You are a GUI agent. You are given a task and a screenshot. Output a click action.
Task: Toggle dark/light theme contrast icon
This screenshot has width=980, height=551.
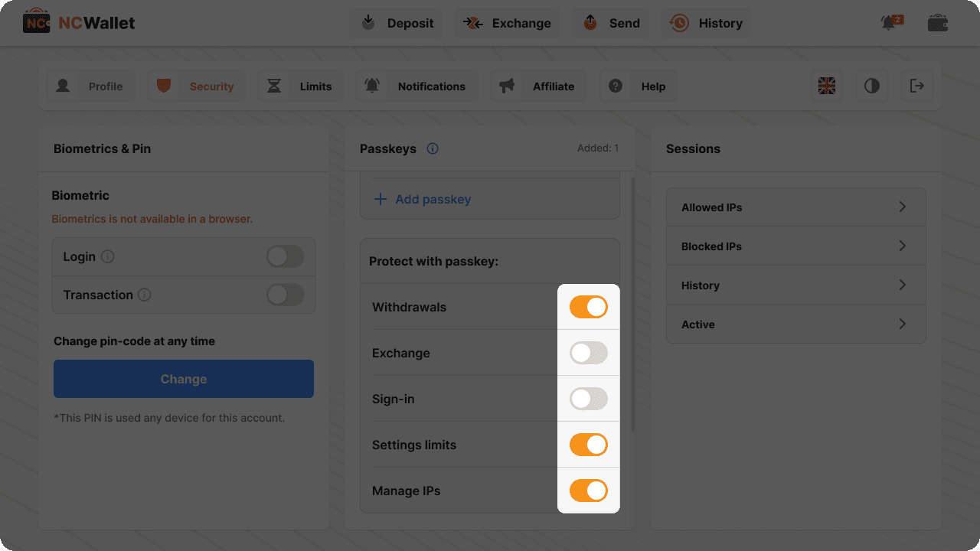click(x=872, y=86)
